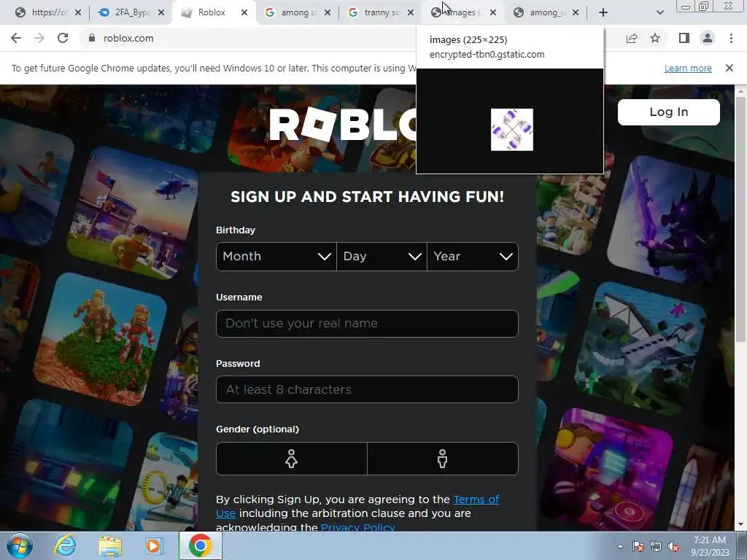747x560 pixels.
Task: Open the Privacy Policy link
Action: 357,527
